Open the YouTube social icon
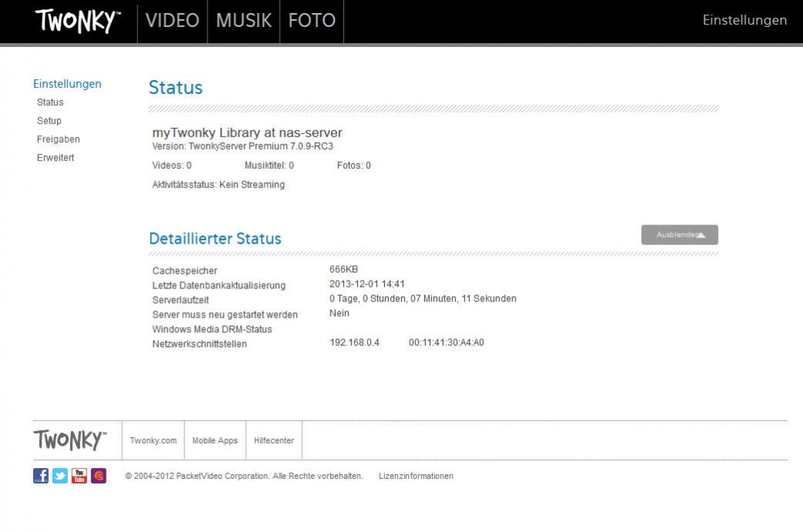This screenshot has height=532, width=803. point(79,476)
